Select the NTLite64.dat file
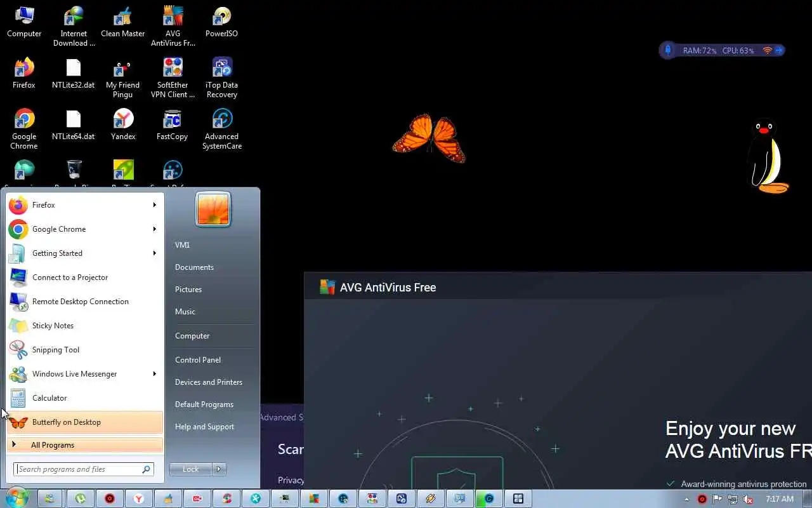The width and height of the screenshot is (812, 508). click(74, 125)
